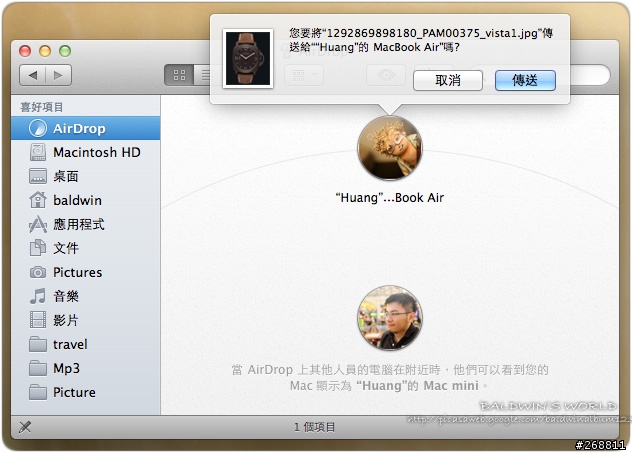
Task: Click the watch image thumbnail in dialog
Action: coord(248,58)
